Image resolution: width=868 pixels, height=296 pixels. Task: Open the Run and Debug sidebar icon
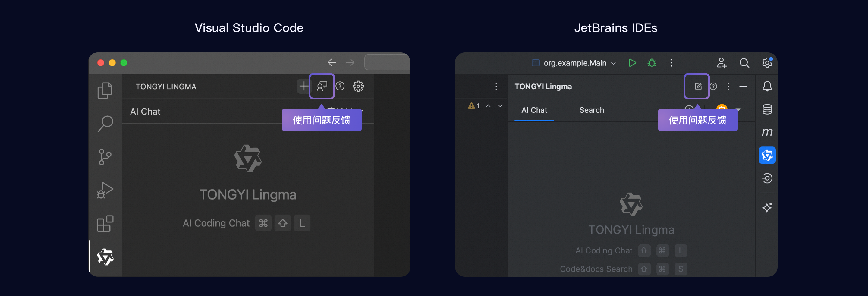click(x=105, y=190)
